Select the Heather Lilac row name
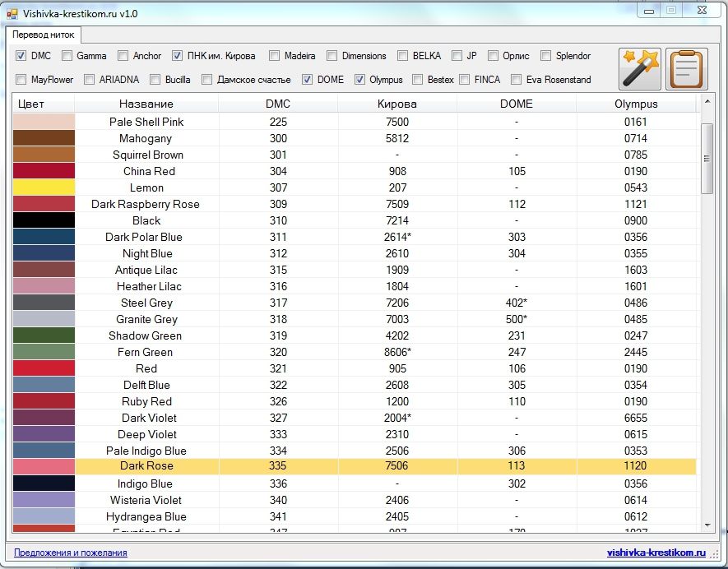Viewport: 728px width, 569px height. click(149, 286)
